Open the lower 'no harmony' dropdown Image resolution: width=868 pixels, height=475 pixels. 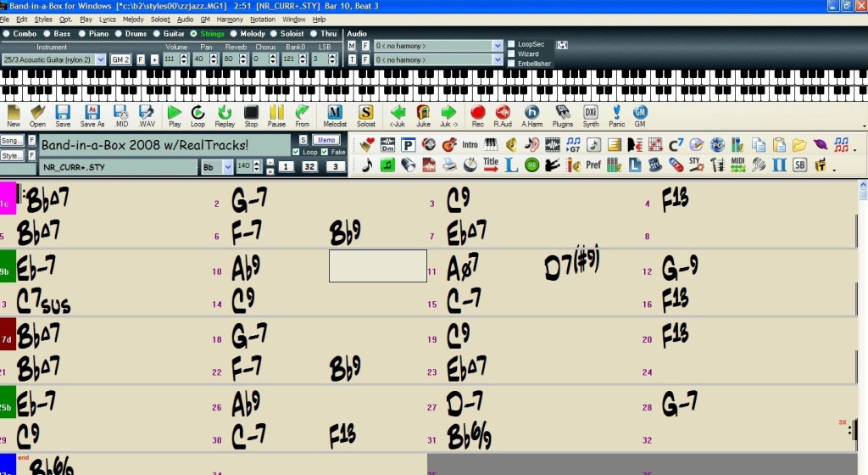pos(497,59)
